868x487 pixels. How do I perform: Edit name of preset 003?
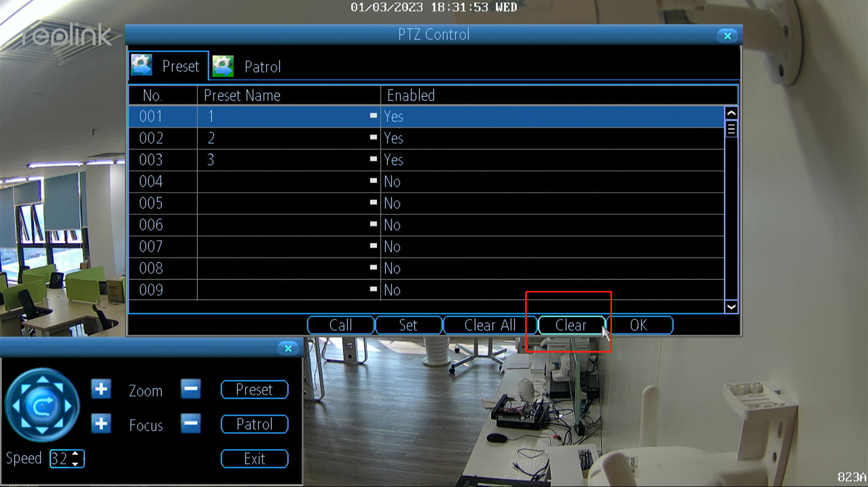(x=373, y=159)
